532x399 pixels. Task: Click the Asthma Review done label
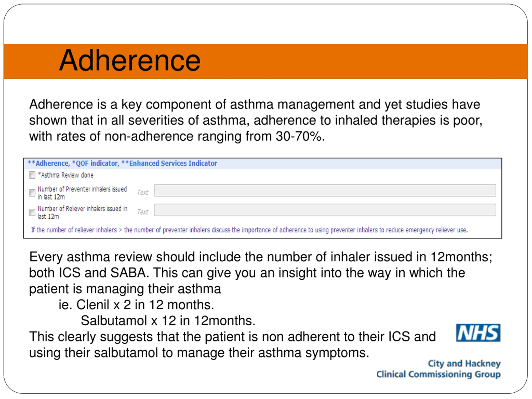[66, 175]
